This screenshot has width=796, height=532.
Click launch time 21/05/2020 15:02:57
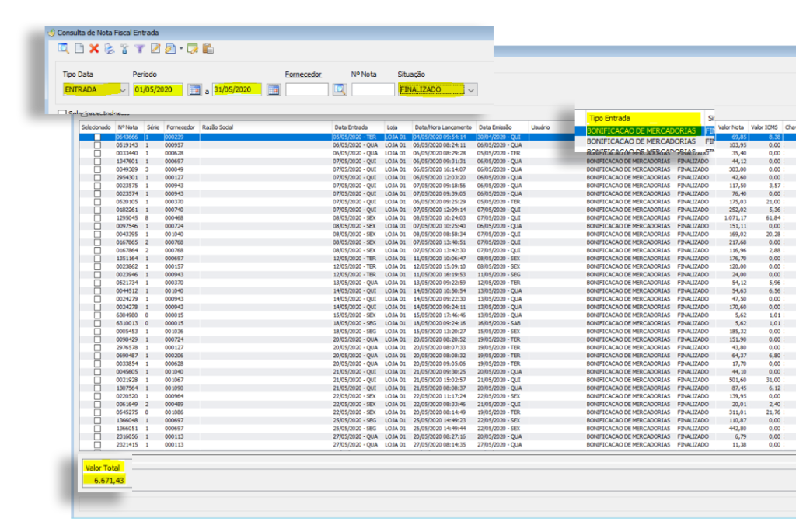tap(439, 380)
